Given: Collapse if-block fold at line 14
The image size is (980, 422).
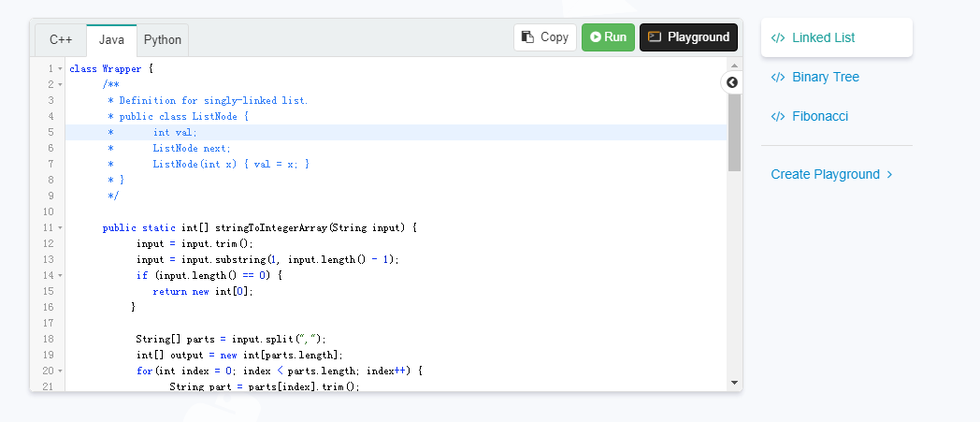Looking at the screenshot, I should tap(60, 276).
